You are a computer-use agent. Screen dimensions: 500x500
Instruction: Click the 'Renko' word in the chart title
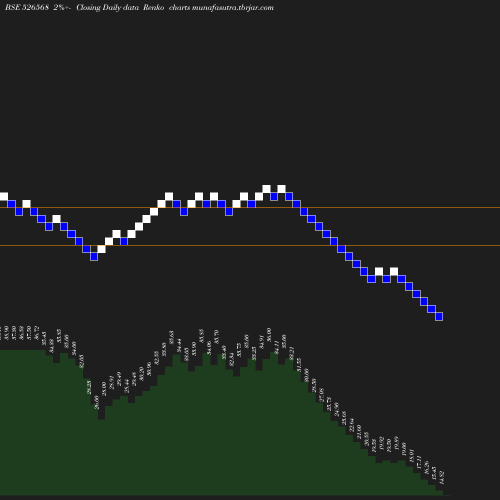coord(153,8)
